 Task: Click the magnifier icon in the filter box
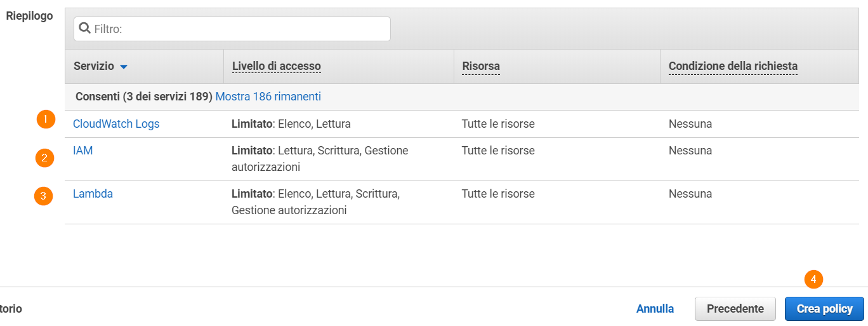84,29
